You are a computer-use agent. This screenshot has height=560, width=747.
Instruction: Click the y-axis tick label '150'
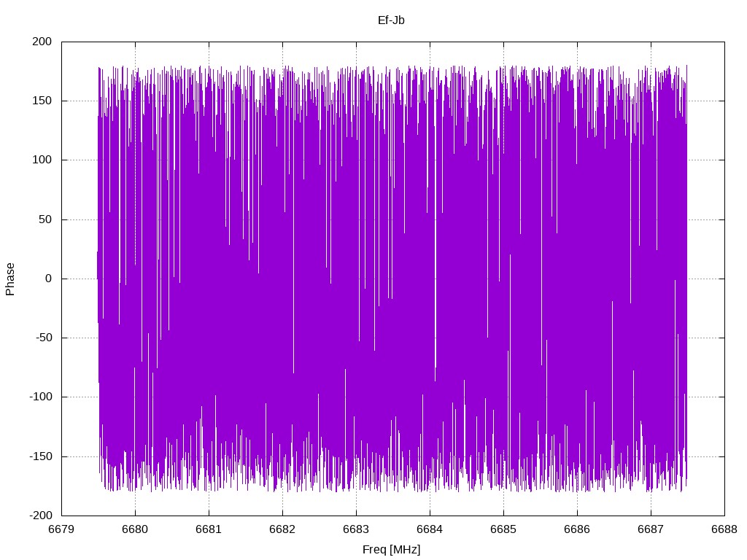tap(42, 101)
